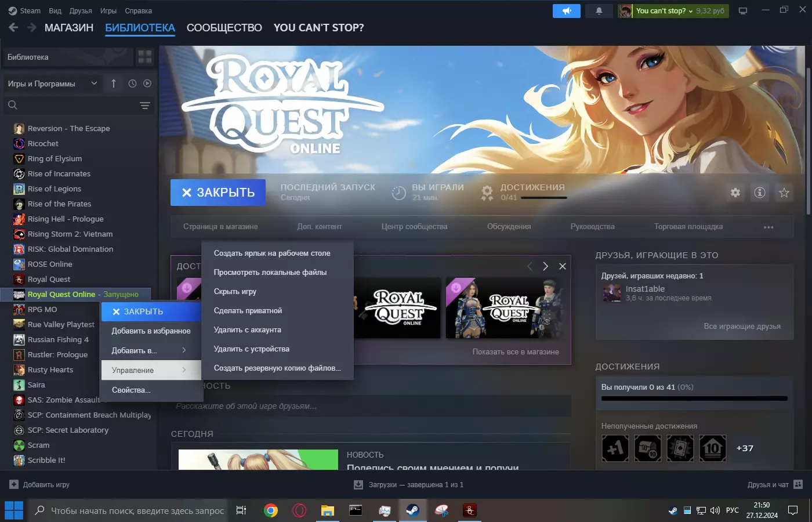Screen dimensions: 812x522
Task: Click 'Показать все в магазине' link
Action: (x=516, y=351)
